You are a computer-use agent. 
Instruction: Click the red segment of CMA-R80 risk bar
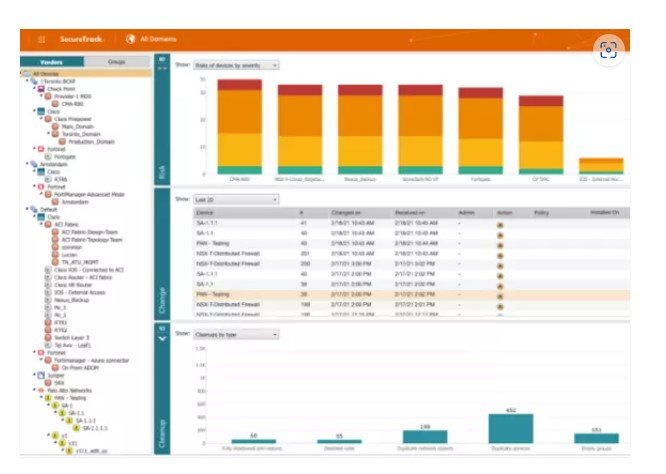pyautogui.click(x=240, y=85)
